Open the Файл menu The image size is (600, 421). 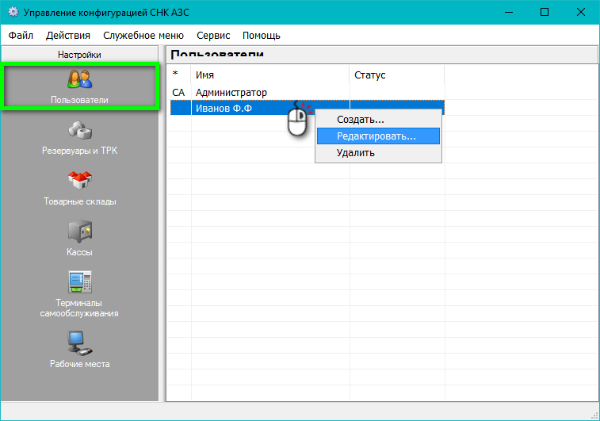click(x=21, y=35)
